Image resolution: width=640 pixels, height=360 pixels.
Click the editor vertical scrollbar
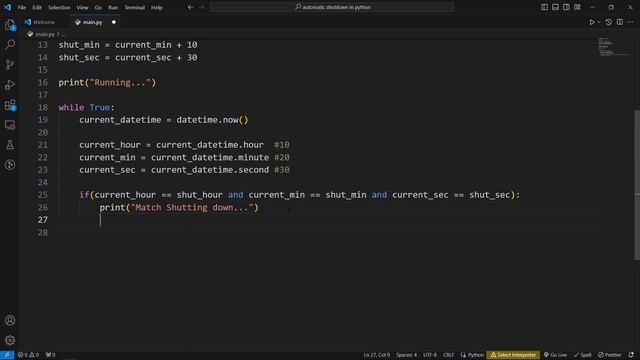(x=637, y=185)
